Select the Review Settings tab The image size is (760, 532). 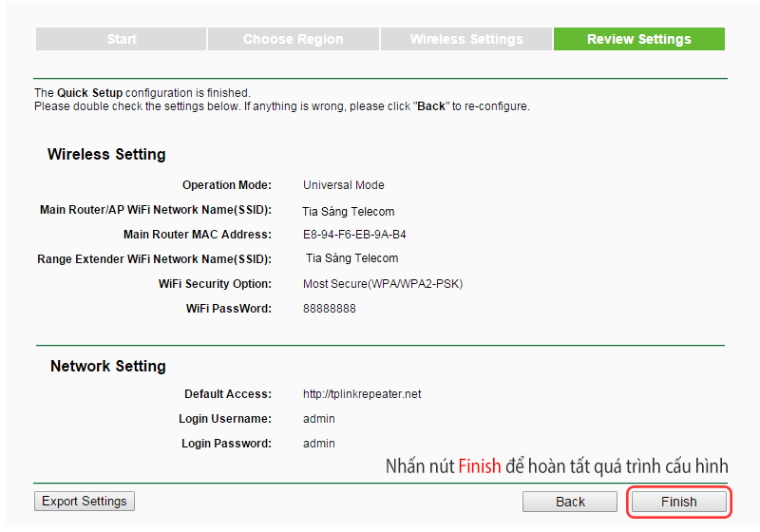(x=638, y=39)
